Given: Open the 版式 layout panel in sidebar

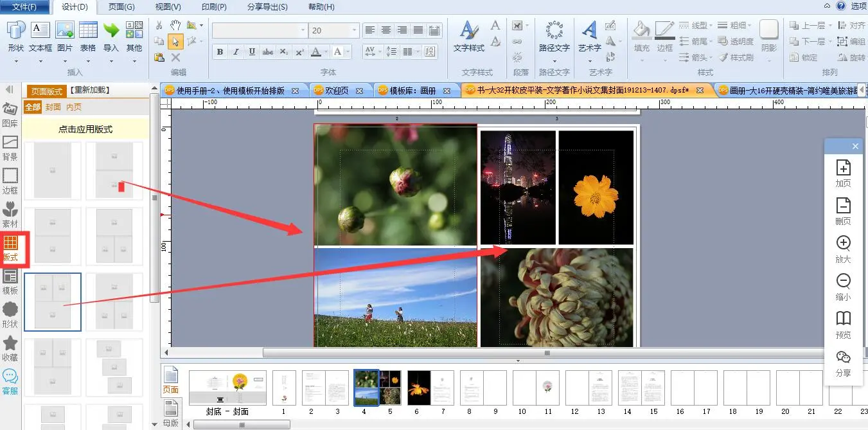Looking at the screenshot, I should [10, 249].
